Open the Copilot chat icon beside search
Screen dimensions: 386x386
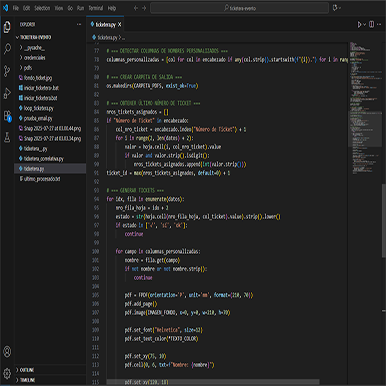tap(335, 8)
